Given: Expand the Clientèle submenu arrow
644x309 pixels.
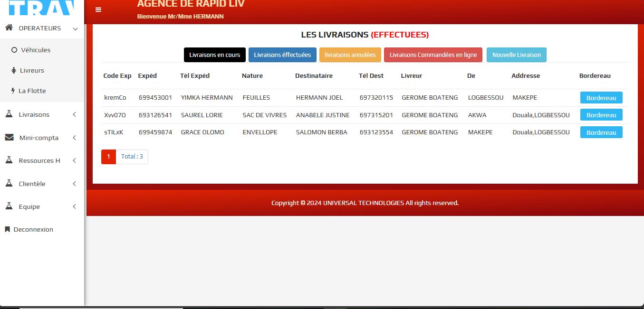Looking at the screenshot, I should click(x=74, y=184).
